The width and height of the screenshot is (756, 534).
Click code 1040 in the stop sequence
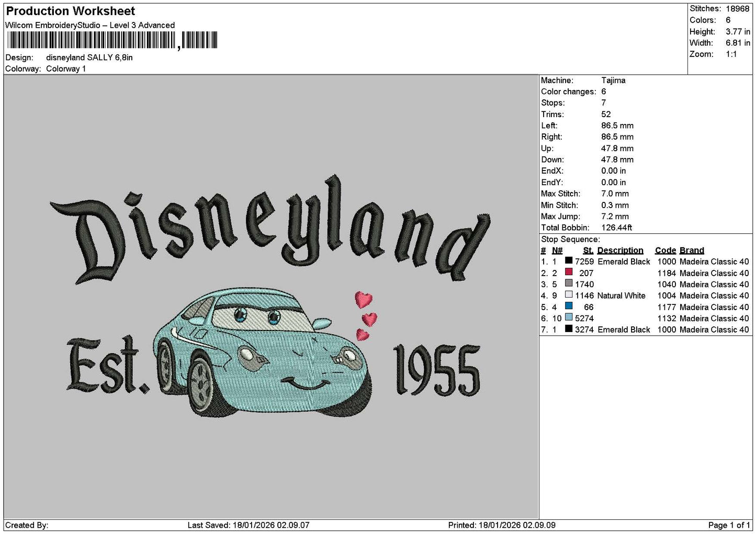tap(667, 285)
